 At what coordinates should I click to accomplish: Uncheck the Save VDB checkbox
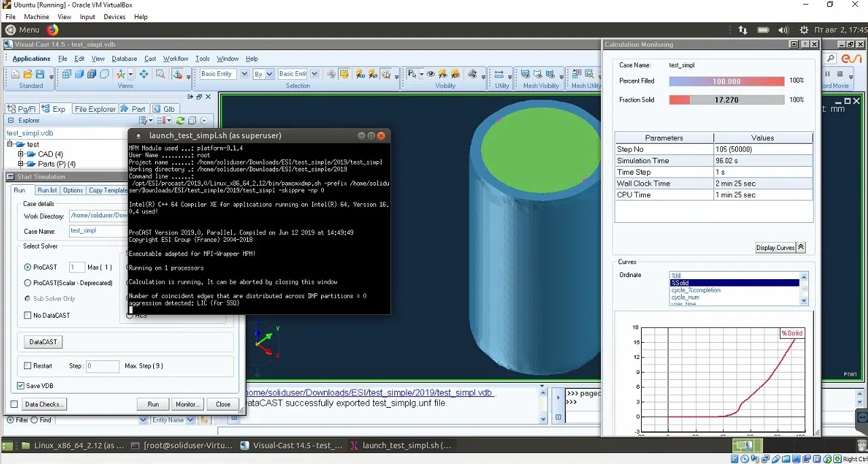coord(21,386)
